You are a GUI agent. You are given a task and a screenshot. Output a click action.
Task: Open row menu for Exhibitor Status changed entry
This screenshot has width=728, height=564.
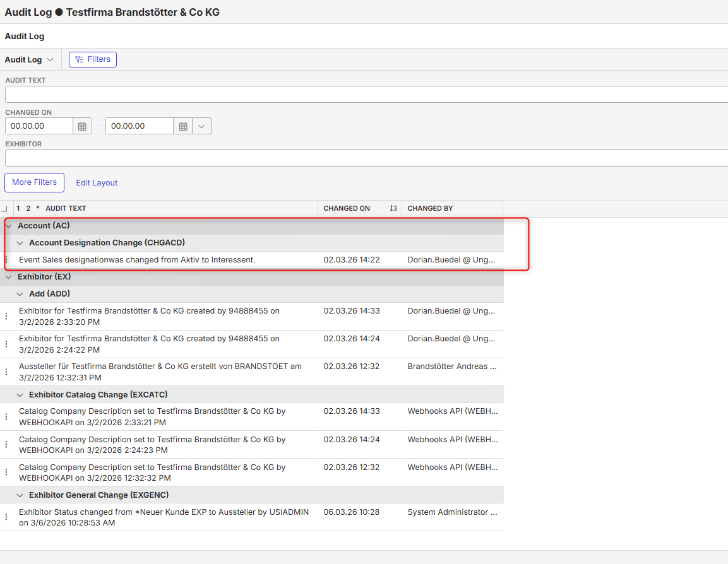[6, 517]
